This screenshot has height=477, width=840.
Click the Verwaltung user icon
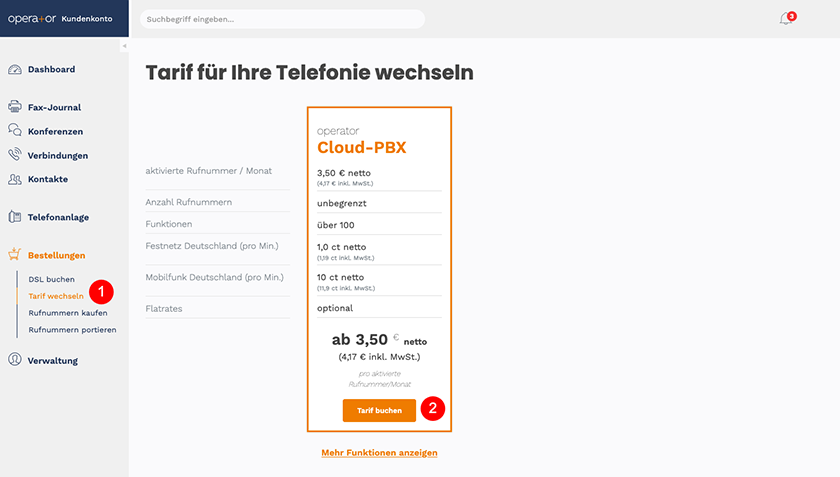click(15, 360)
